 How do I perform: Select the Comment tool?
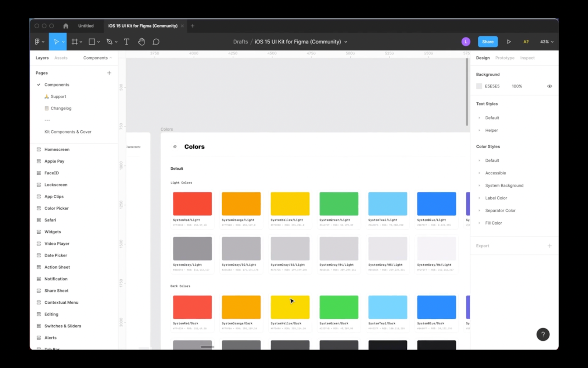click(x=156, y=42)
